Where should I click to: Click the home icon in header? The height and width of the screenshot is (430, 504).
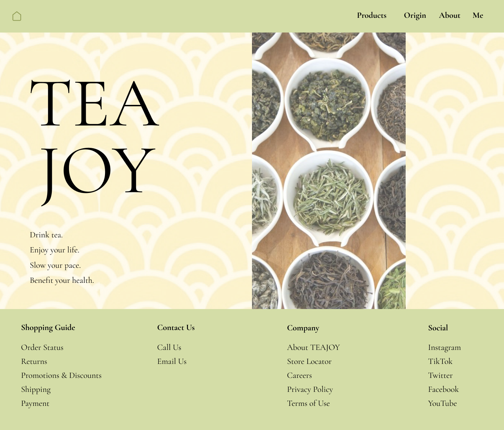[x=17, y=16]
